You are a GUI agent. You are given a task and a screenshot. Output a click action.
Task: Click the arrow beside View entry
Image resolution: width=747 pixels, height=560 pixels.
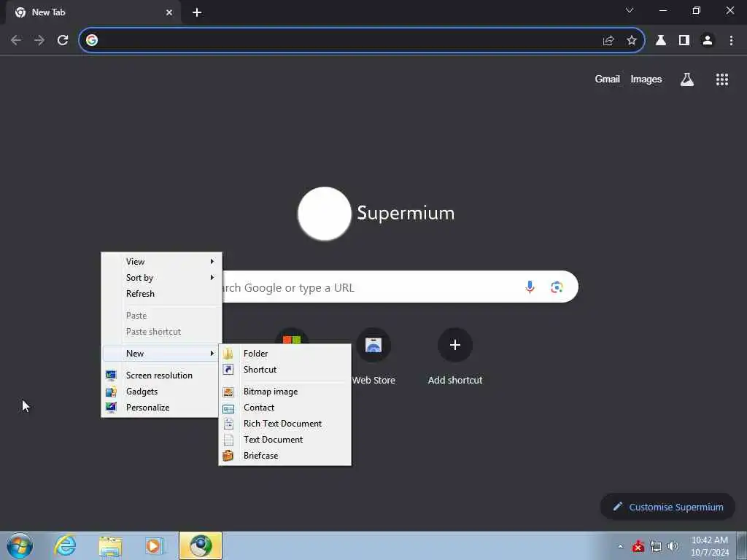tap(212, 262)
